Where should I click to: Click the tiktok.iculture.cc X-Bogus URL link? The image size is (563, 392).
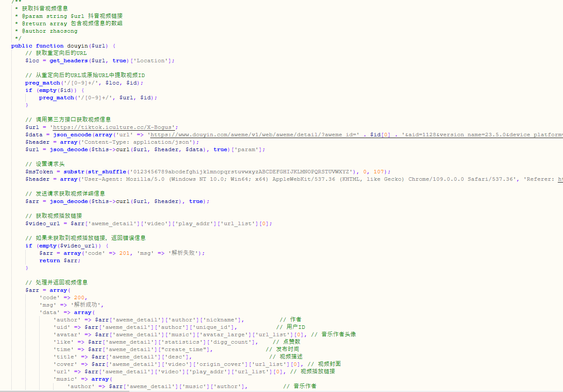click(x=114, y=127)
